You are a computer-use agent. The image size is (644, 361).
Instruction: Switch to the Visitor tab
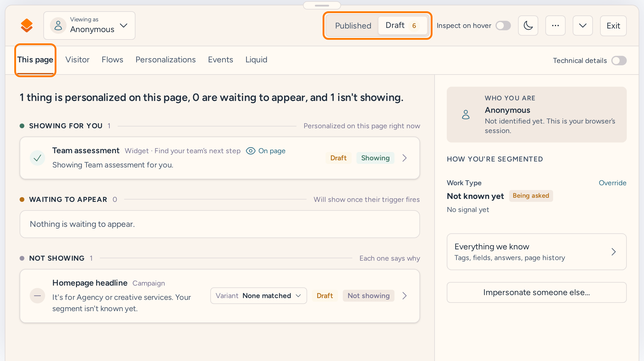coord(77,60)
